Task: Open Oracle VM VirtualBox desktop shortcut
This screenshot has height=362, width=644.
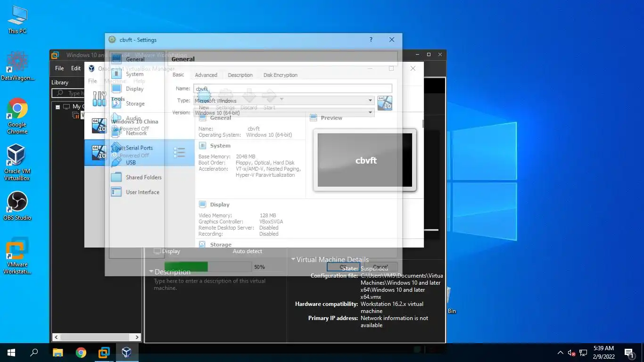Action: coord(17,163)
